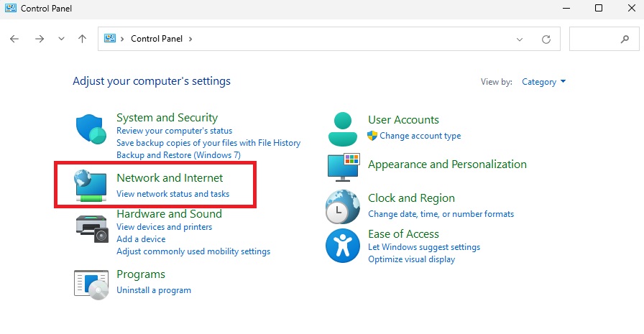
Task: Open the View by Category dropdown
Action: (x=543, y=82)
